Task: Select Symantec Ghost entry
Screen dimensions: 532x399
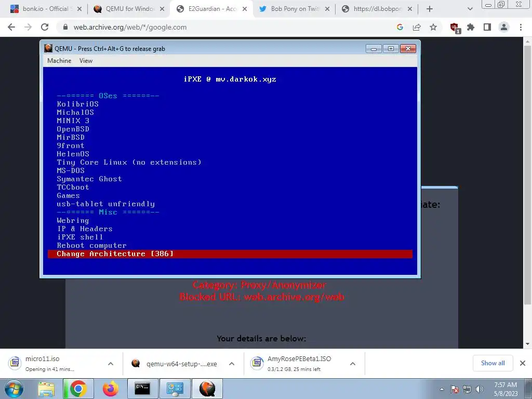Action: pyautogui.click(x=89, y=179)
